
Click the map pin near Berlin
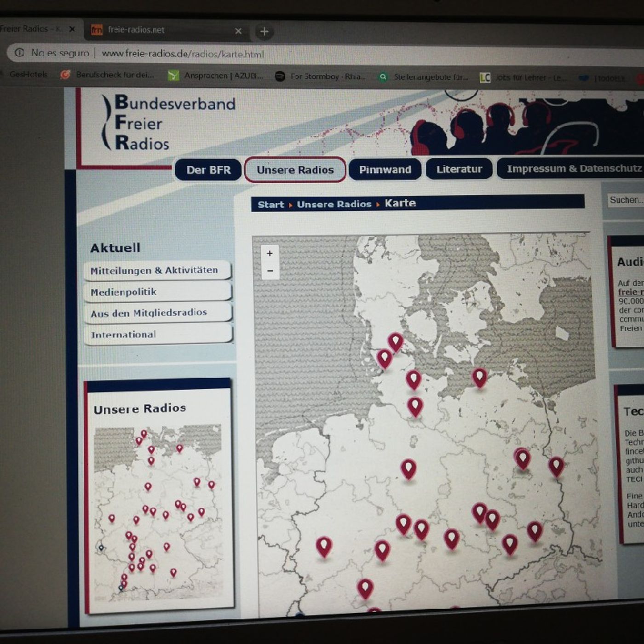click(x=523, y=458)
